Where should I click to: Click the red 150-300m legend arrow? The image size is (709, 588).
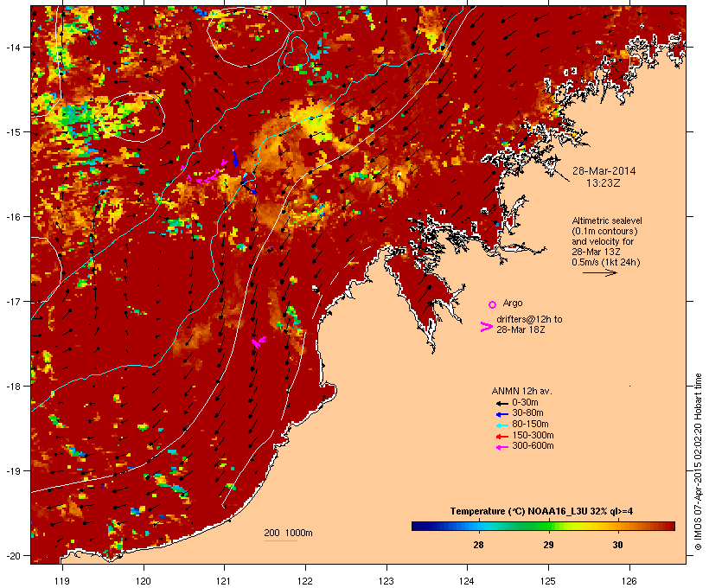[502, 437]
